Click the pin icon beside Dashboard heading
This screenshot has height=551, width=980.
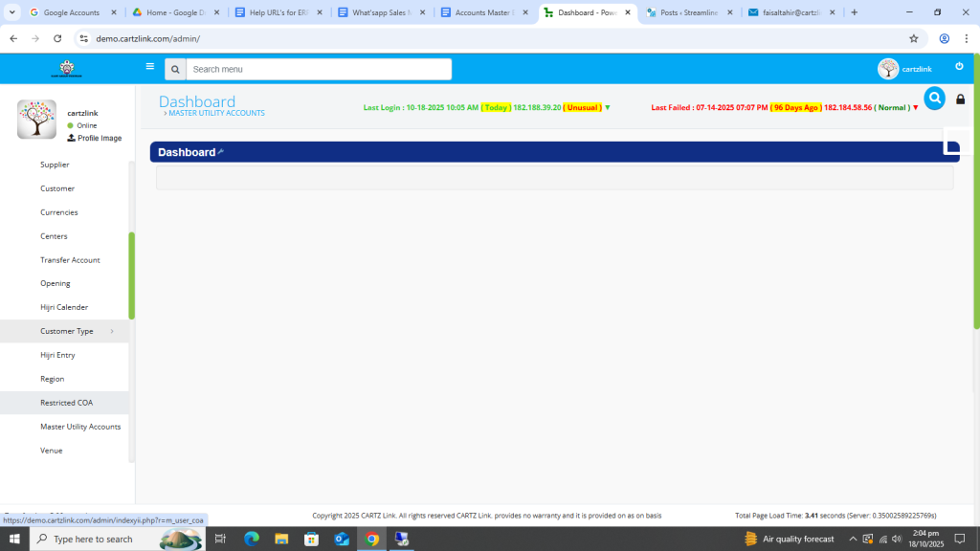pos(220,152)
